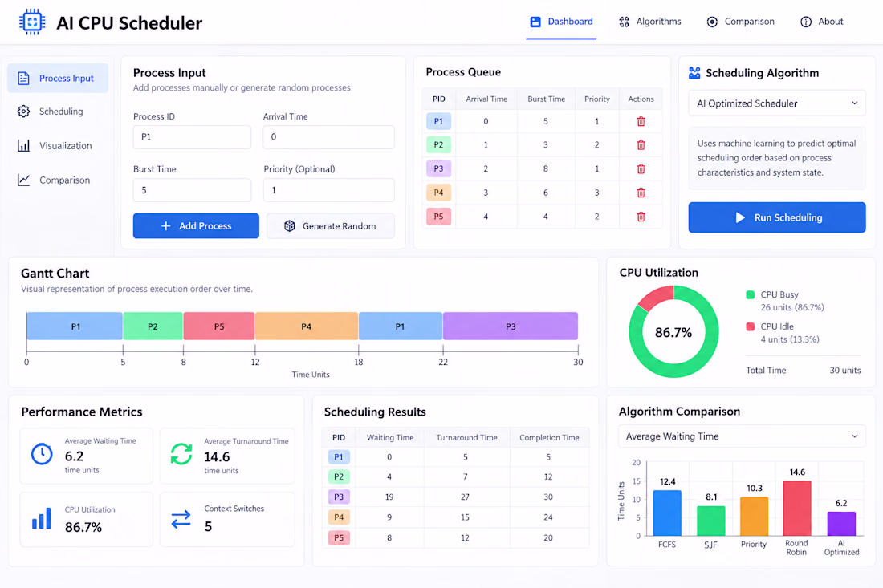Focus the Arrival Time input field

[x=329, y=136]
